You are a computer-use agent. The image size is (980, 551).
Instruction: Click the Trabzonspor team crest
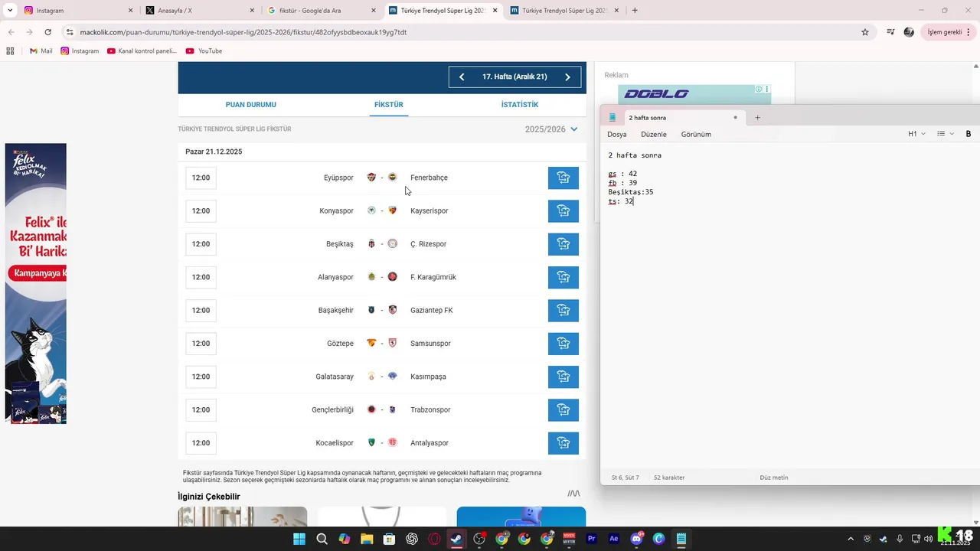click(x=392, y=409)
